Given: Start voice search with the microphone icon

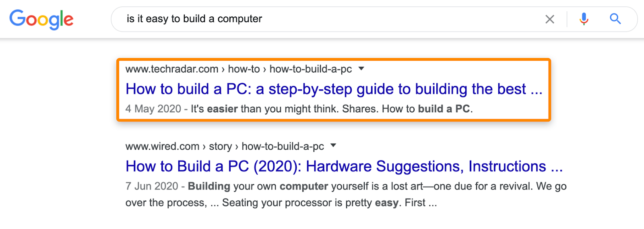Looking at the screenshot, I should 584,19.
